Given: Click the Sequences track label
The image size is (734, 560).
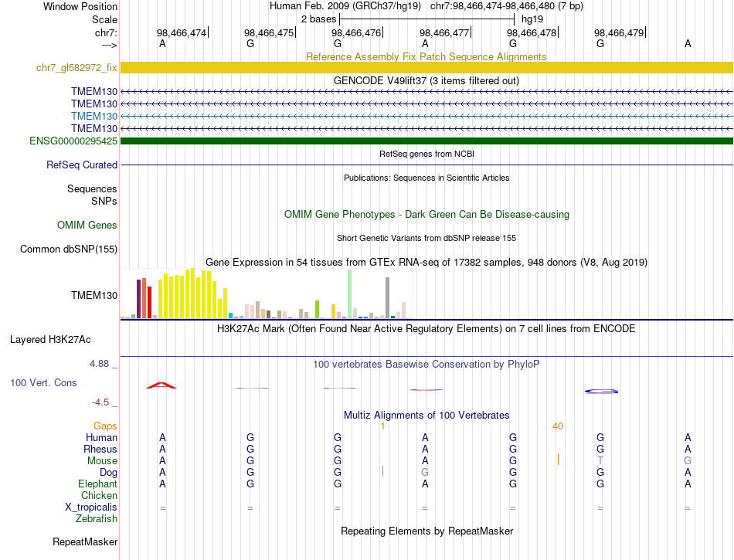Looking at the screenshot, I should (92, 188).
